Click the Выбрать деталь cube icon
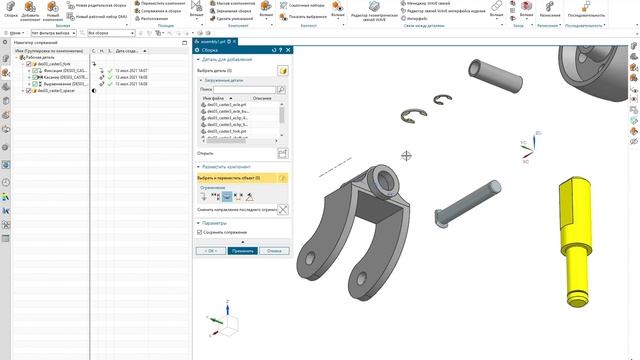Image resolution: width=640 pixels, height=360 pixels. pyautogui.click(x=283, y=71)
